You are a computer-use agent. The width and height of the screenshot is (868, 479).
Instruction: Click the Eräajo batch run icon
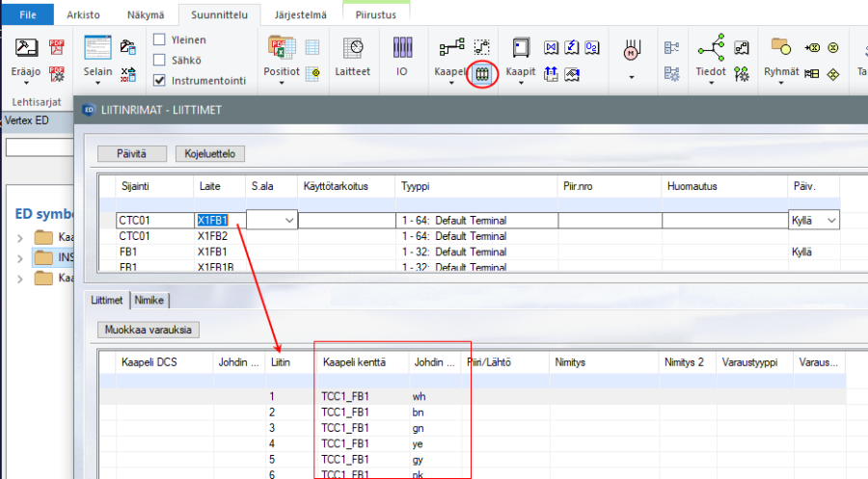pyautogui.click(x=27, y=48)
